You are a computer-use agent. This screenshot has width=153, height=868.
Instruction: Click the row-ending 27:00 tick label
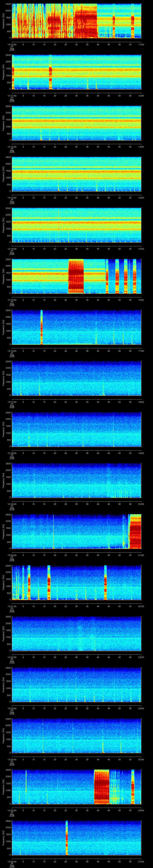(x=141, y=861)
